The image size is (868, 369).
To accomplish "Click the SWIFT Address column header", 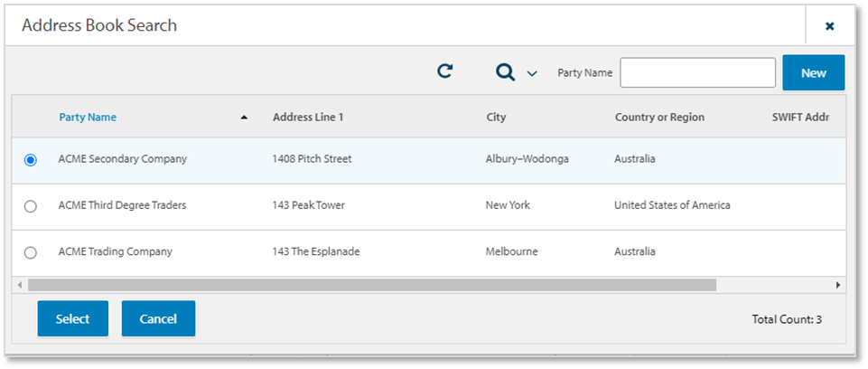I will coord(799,118).
